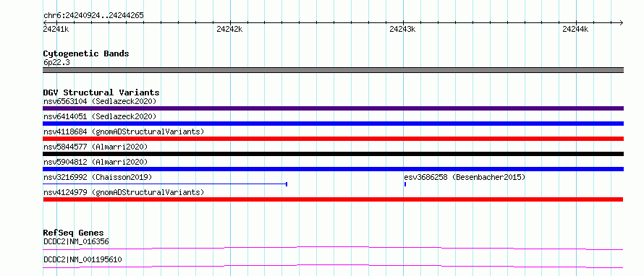
Task: Click the DCDC2|NM_016356 gene label
Action: click(x=76, y=241)
